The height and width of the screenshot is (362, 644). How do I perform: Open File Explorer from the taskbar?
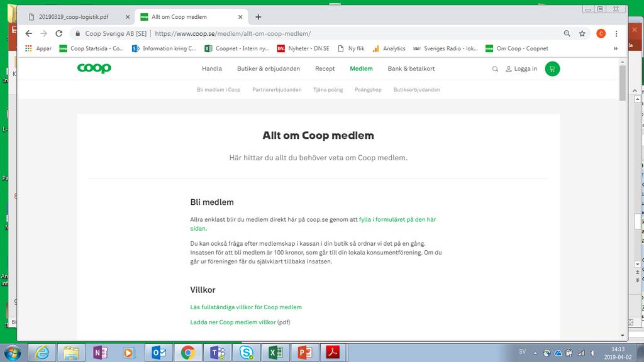[x=70, y=353]
